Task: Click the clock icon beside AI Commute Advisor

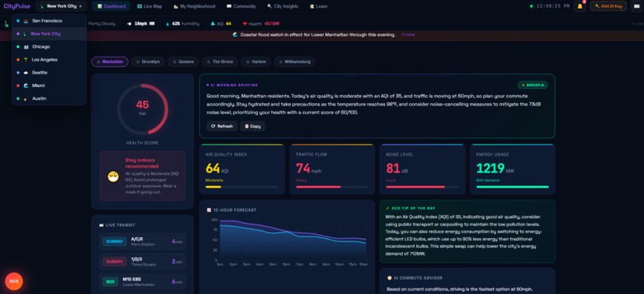Action: tap(389, 278)
